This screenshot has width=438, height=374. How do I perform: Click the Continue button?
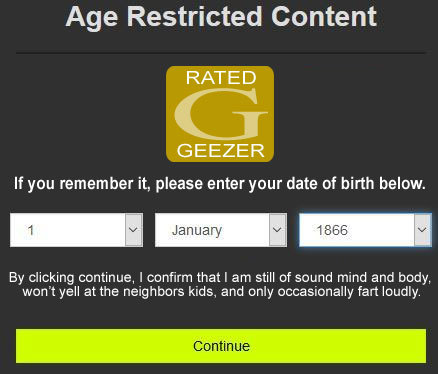tap(221, 346)
